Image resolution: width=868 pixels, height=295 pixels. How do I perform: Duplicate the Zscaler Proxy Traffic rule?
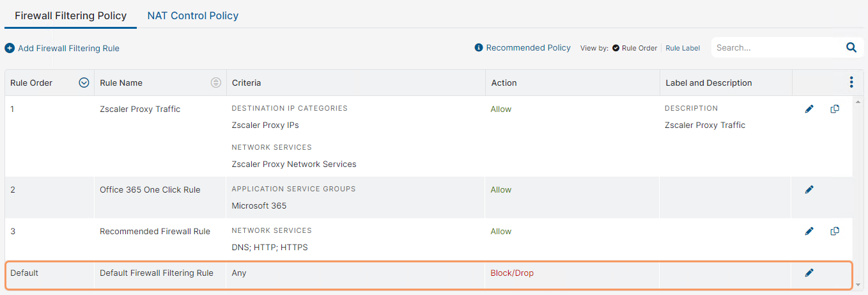point(834,109)
